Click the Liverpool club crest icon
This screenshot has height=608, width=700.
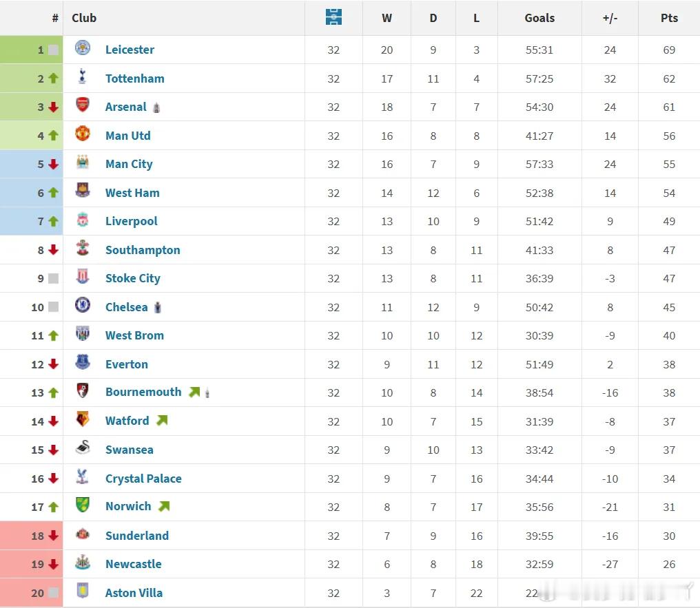[x=83, y=220]
